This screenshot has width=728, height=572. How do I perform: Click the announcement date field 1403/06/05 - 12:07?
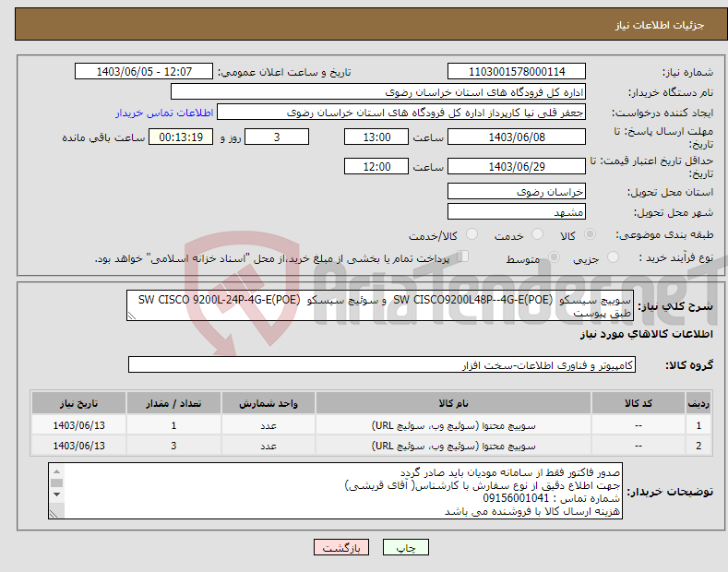[x=143, y=72]
